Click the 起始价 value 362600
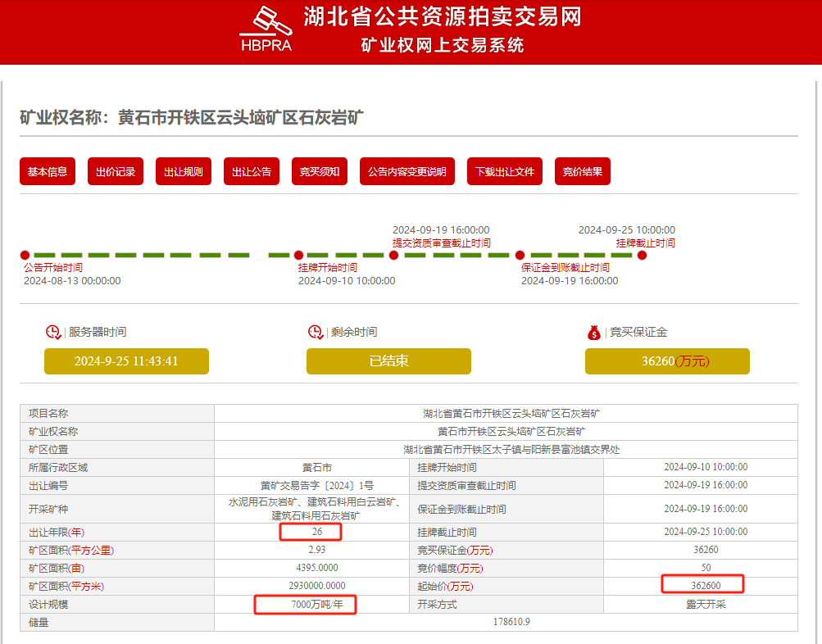This screenshot has width=822, height=644. [x=706, y=585]
